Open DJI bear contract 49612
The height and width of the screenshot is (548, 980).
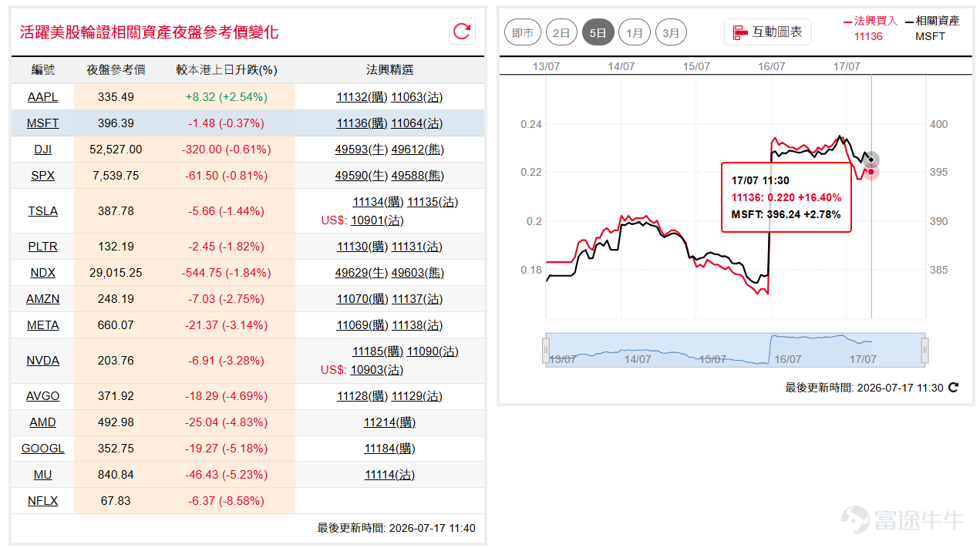click(418, 150)
